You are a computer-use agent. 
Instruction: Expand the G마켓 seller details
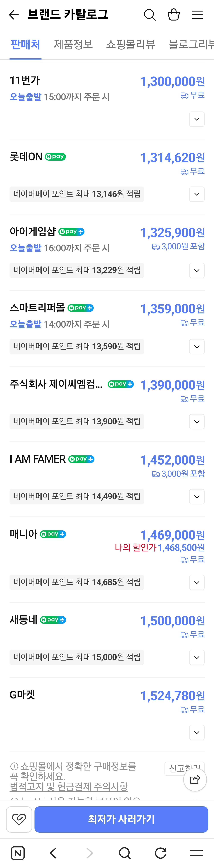click(x=197, y=732)
